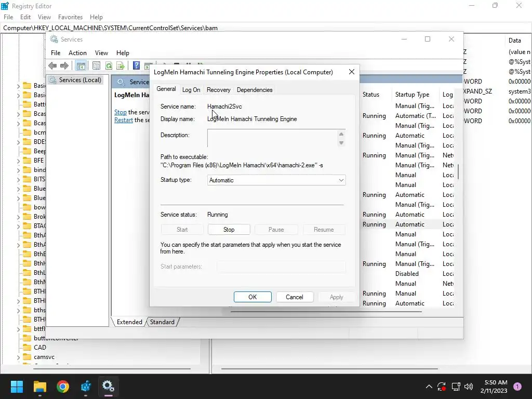This screenshot has width=532, height=399.
Task: Switch to the Dependencies tab
Action: (255, 90)
